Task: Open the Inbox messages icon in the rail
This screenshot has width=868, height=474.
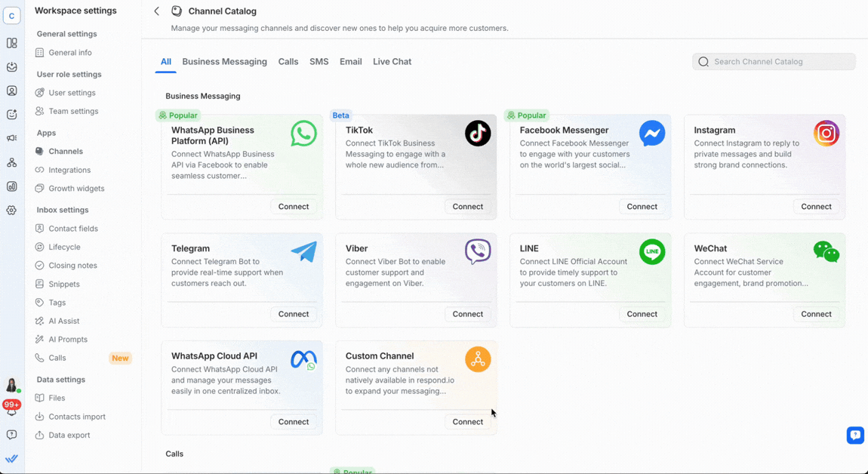Action: (x=11, y=67)
